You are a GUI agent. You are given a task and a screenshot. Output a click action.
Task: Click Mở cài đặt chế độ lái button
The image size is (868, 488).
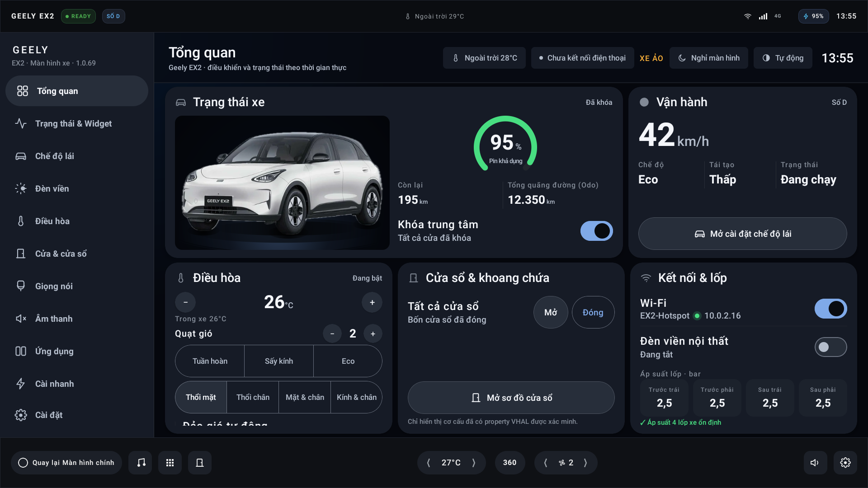tap(742, 234)
